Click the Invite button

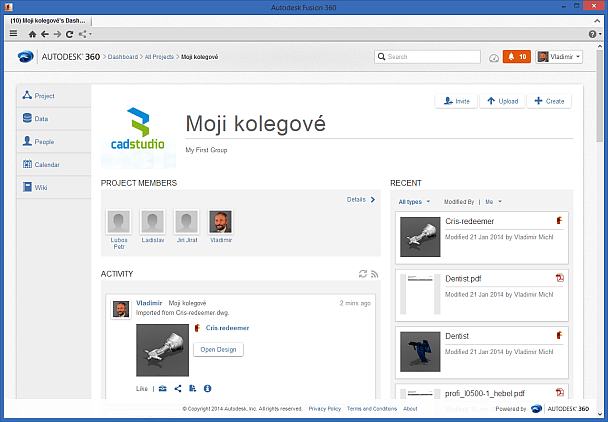[x=456, y=101]
